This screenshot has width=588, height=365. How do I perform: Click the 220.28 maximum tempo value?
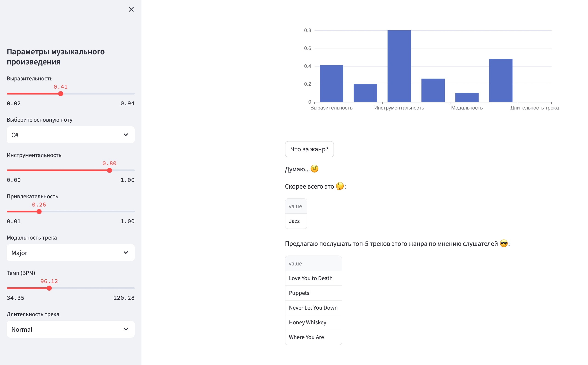click(124, 298)
